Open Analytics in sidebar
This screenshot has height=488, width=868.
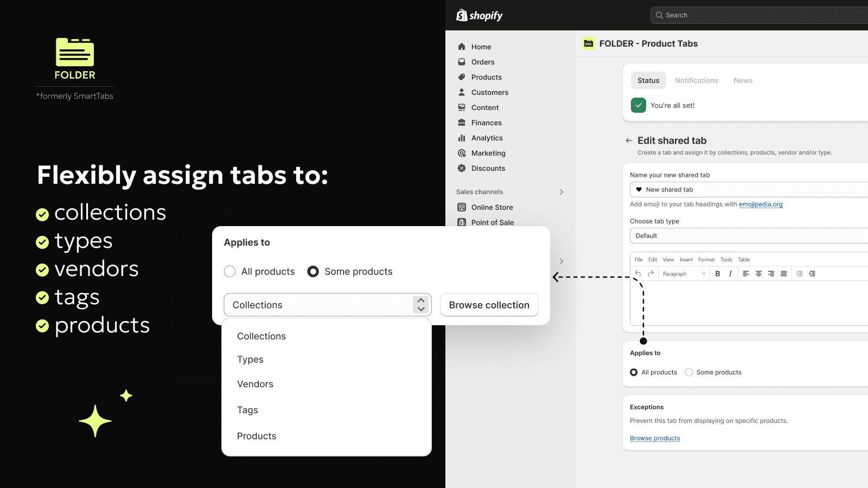click(x=487, y=138)
